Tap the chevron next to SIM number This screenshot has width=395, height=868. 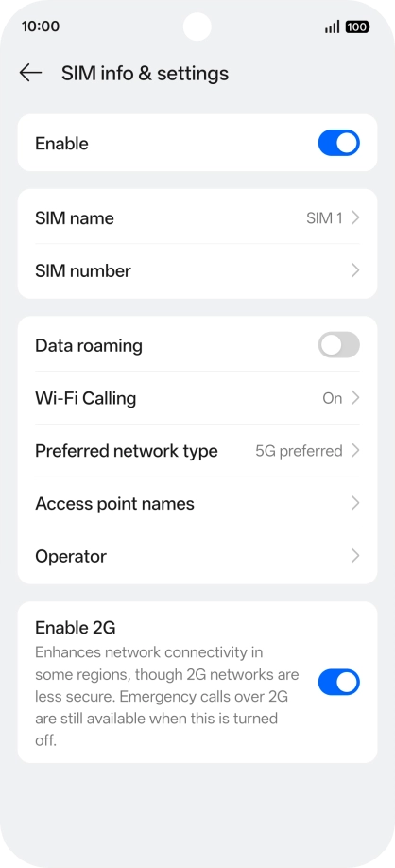click(x=355, y=270)
